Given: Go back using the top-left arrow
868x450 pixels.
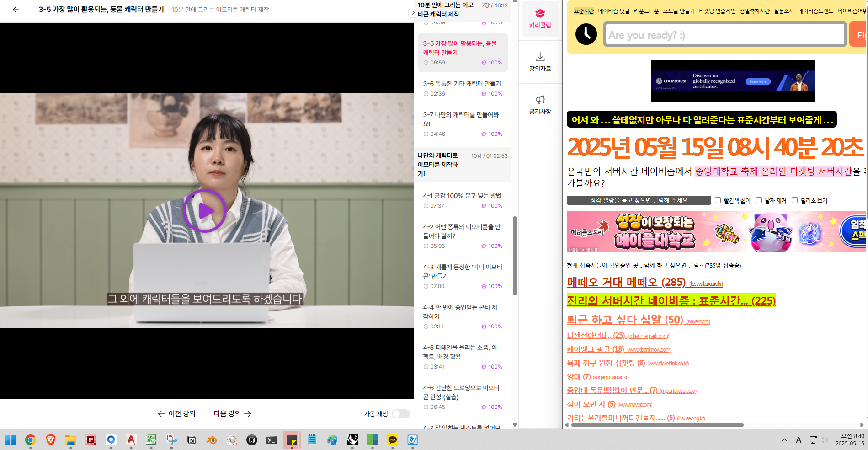Looking at the screenshot, I should click(16, 10).
